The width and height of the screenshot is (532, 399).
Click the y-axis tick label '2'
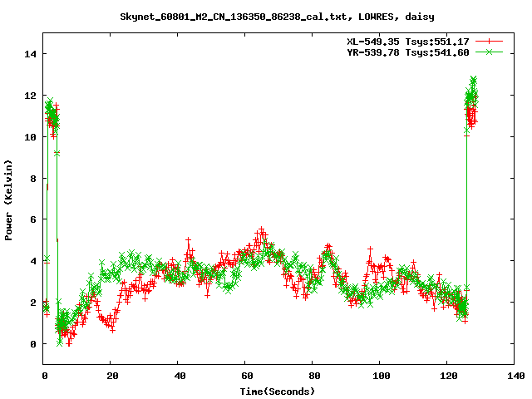(x=33, y=303)
